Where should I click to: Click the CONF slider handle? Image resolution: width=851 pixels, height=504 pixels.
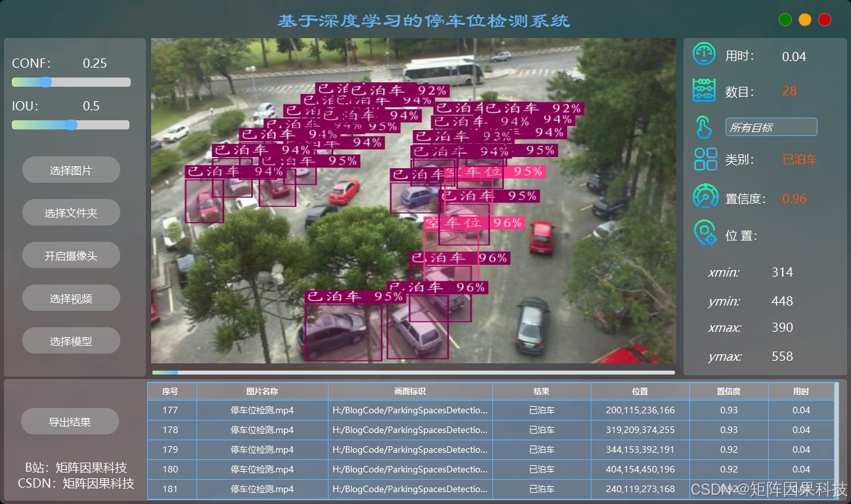45,82
